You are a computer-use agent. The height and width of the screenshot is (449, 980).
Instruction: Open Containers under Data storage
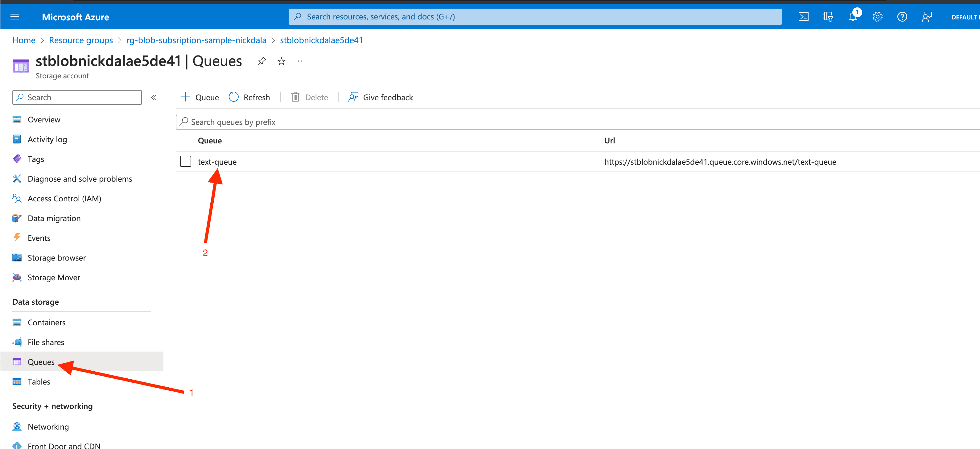click(47, 323)
